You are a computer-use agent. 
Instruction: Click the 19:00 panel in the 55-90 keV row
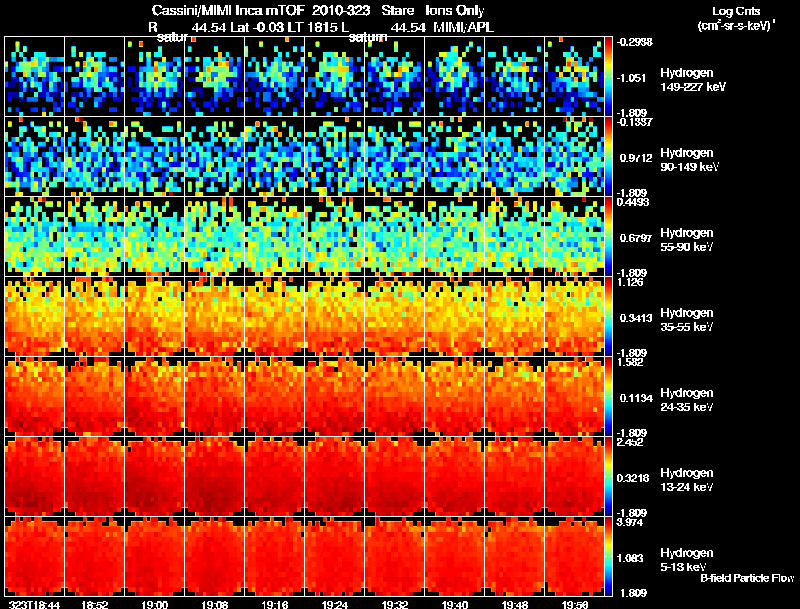(155, 237)
